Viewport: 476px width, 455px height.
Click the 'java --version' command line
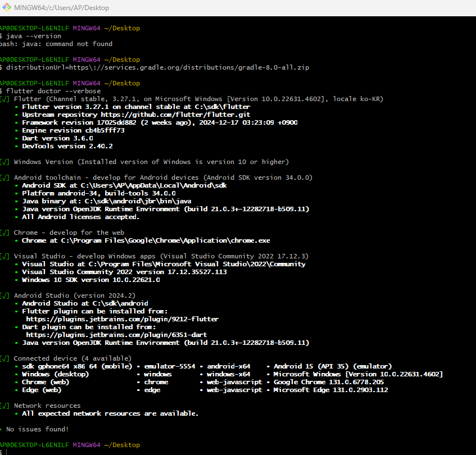(x=31, y=36)
